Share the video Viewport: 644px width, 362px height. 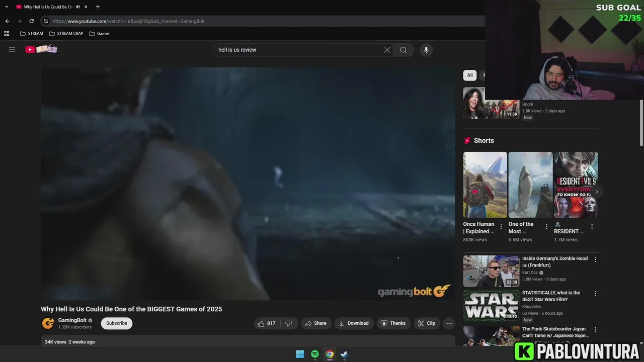coord(316,323)
